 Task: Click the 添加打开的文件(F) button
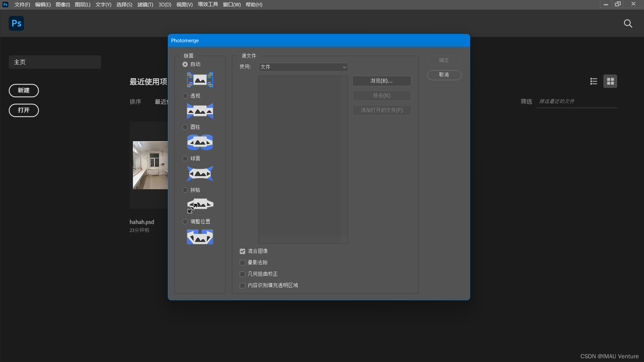click(x=382, y=110)
